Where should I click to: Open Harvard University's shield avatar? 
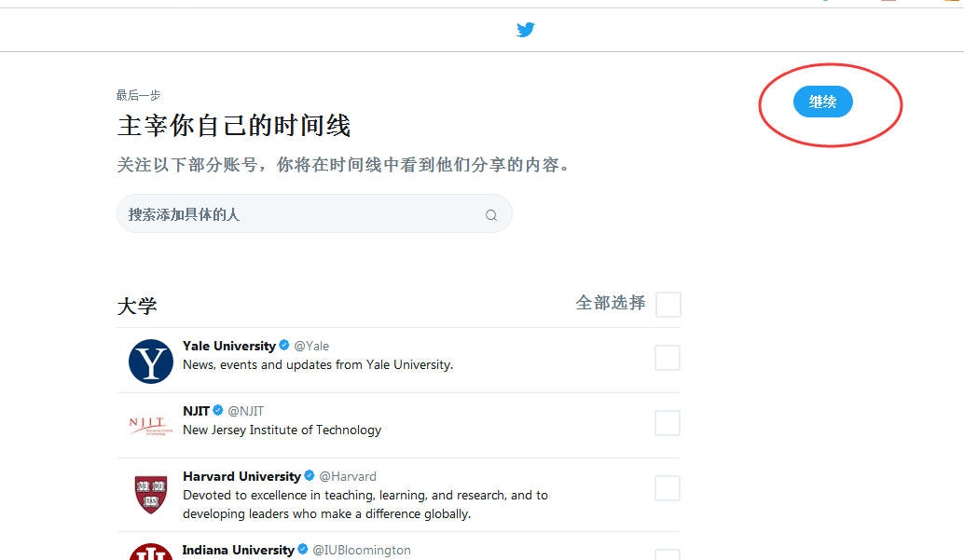[x=151, y=494]
